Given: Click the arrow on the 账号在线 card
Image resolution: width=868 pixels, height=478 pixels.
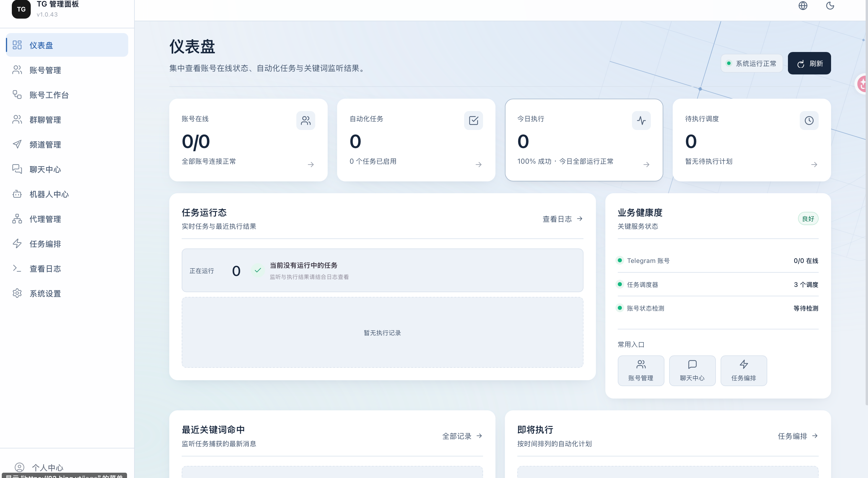Looking at the screenshot, I should (x=311, y=164).
